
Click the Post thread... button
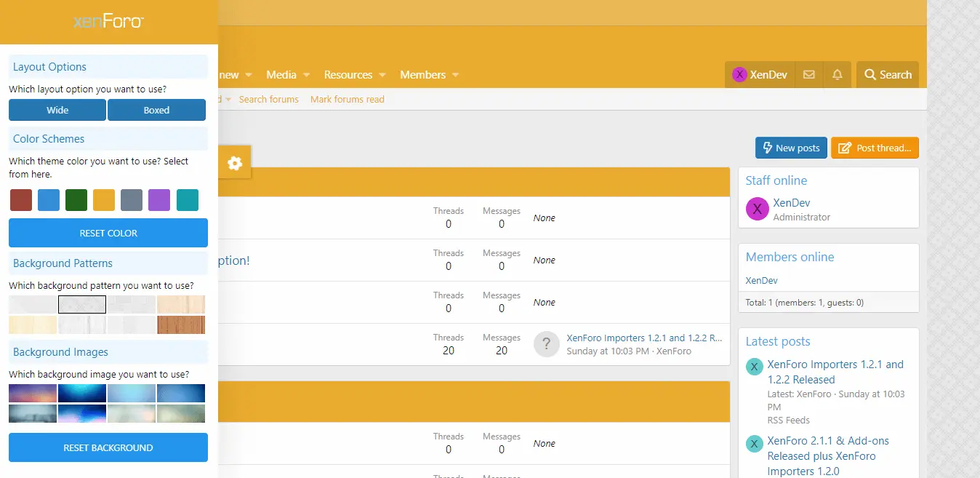point(875,148)
